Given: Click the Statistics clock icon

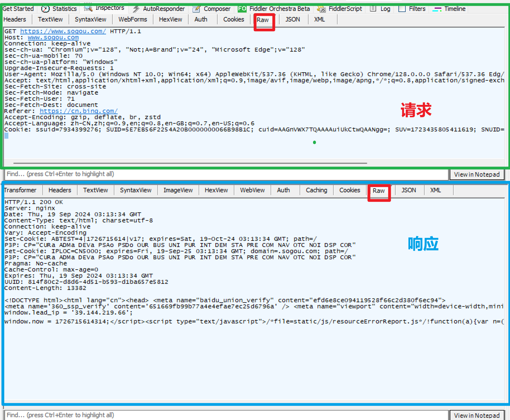Looking at the screenshot, I should tap(45, 9).
